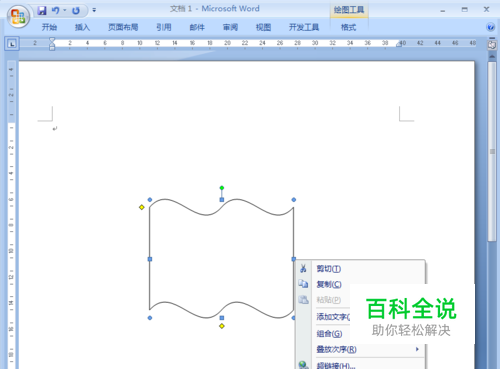This screenshot has width=500, height=369.
Task: Choose 剪切(T) from the context menu
Action: click(x=361, y=269)
